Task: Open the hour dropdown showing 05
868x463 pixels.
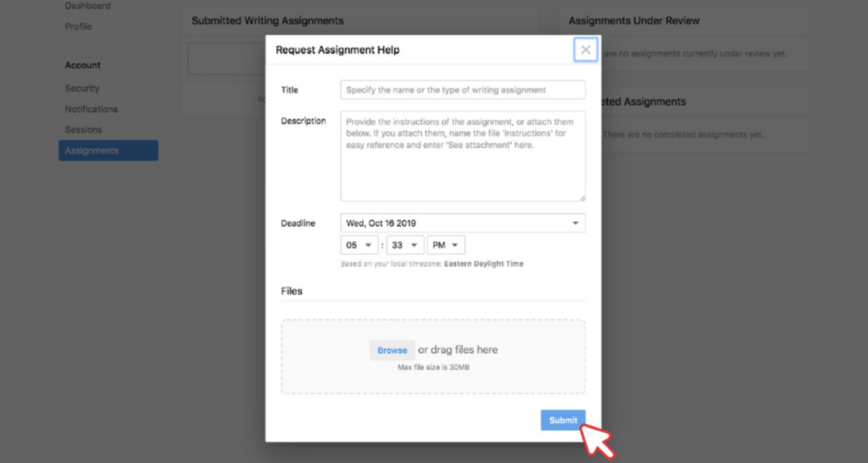Action: (x=359, y=244)
